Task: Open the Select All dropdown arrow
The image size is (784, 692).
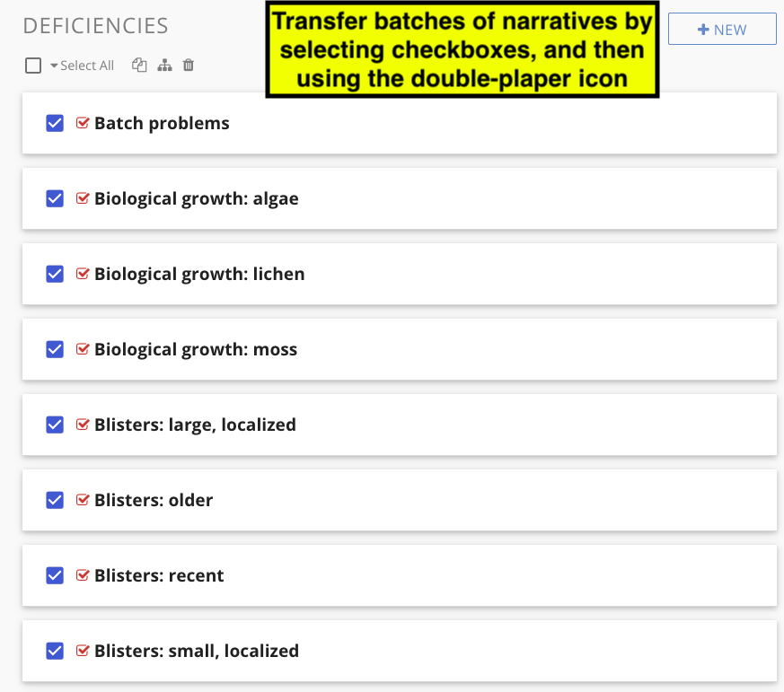Action: click(x=54, y=66)
